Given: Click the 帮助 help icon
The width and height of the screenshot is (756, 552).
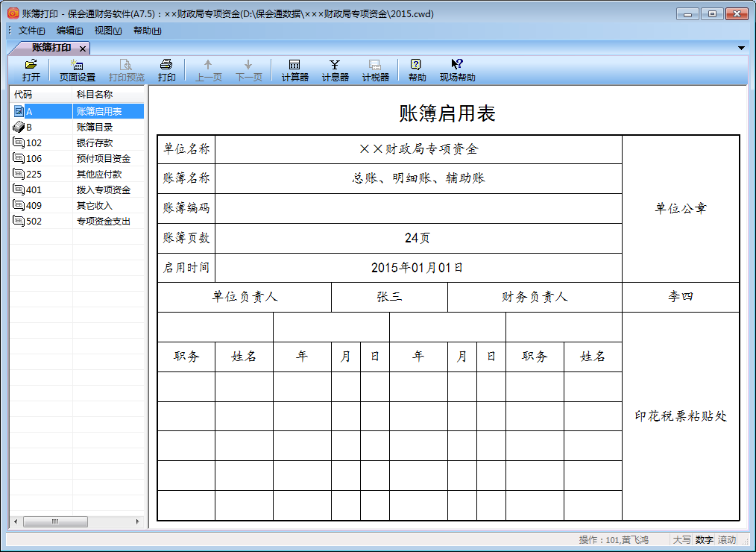Looking at the screenshot, I should pos(415,69).
